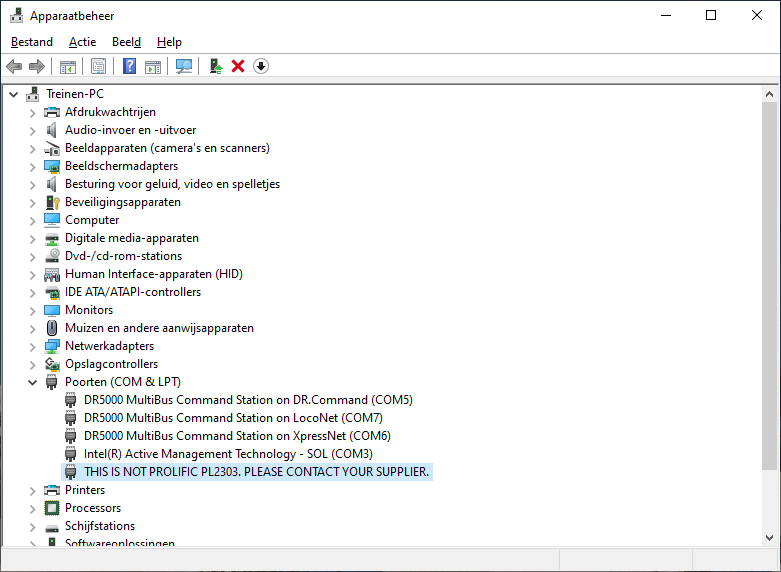
Task: Click the Properties toolbar icon
Action: (x=98, y=66)
